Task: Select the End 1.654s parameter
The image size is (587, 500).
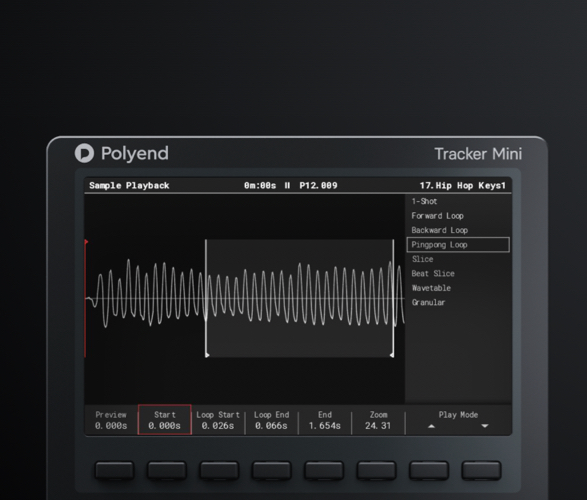Action: 325,420
